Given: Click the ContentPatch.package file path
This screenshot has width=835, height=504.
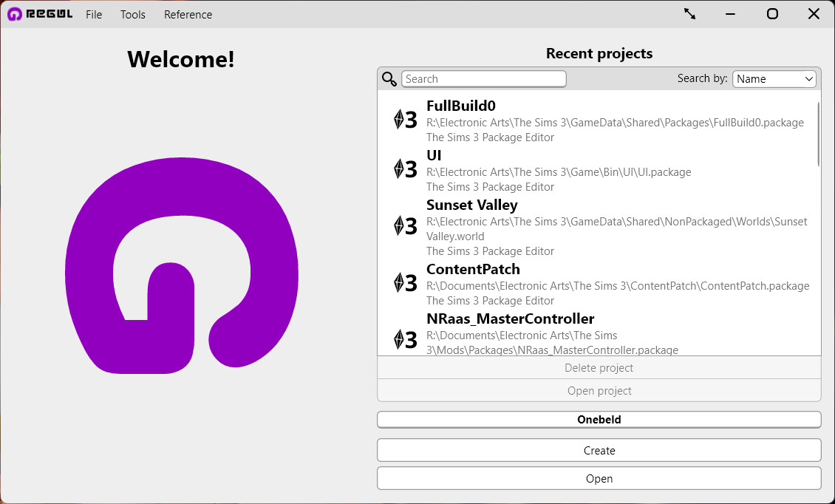Looking at the screenshot, I should [x=618, y=286].
